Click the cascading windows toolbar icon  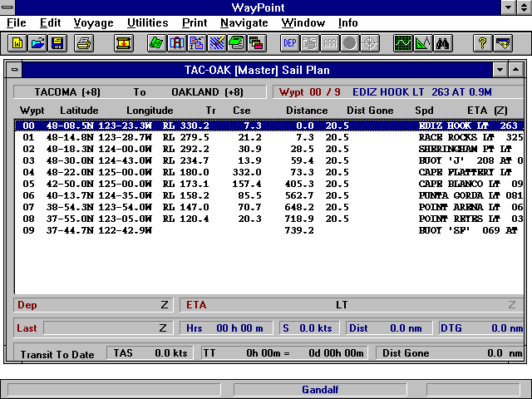click(257, 43)
